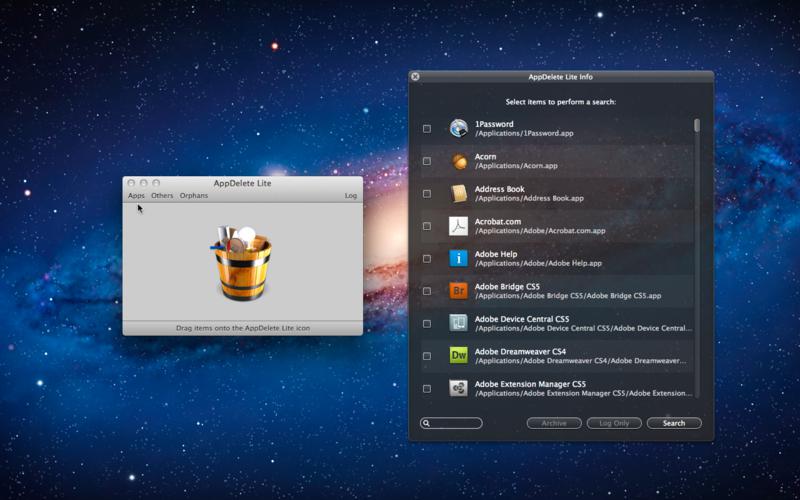Enable the Acorn checkbox

click(427, 161)
